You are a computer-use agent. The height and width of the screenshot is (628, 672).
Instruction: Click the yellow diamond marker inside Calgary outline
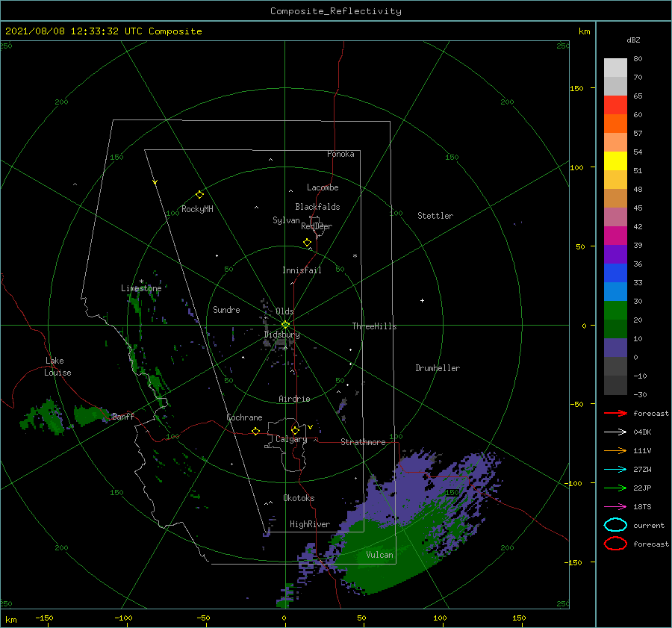295,430
